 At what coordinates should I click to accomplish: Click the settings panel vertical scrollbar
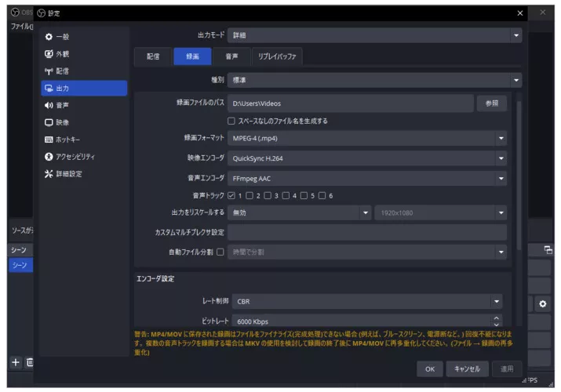pyautogui.click(x=519, y=175)
